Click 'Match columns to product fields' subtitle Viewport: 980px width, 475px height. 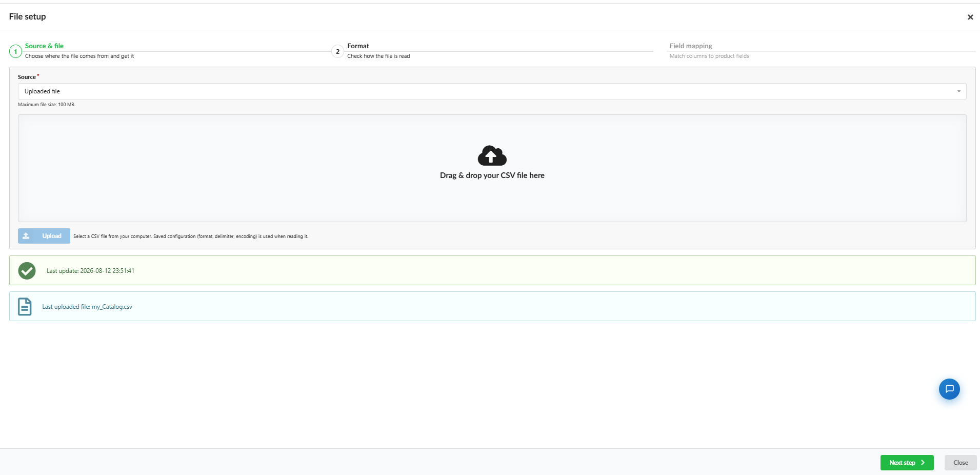point(709,56)
